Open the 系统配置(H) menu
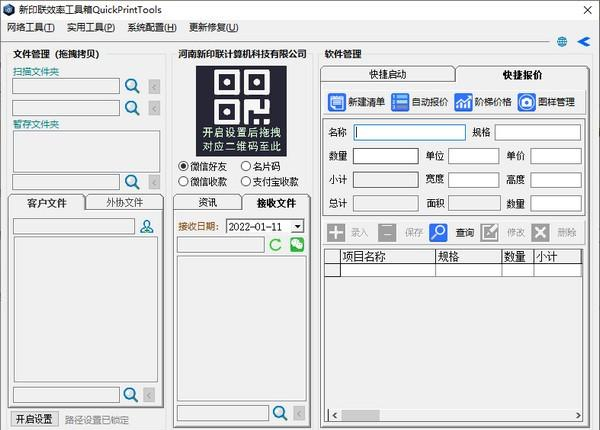The image size is (600, 430). coord(152,27)
